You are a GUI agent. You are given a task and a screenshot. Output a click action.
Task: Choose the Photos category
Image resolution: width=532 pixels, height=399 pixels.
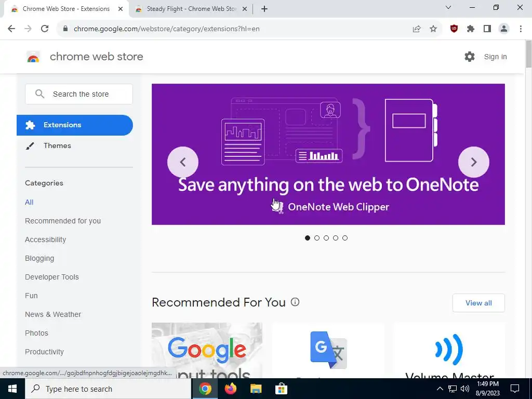pyautogui.click(x=36, y=333)
